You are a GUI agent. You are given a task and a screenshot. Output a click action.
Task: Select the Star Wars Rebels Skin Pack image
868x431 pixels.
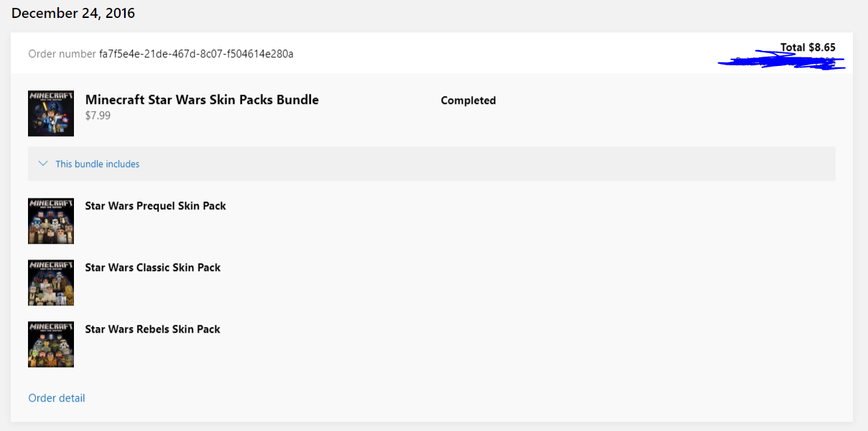click(x=50, y=344)
